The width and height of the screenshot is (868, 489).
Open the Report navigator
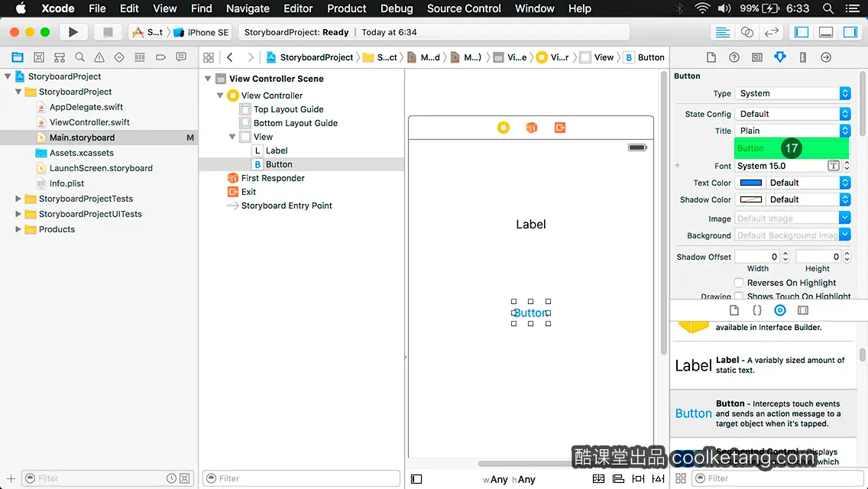click(x=181, y=57)
